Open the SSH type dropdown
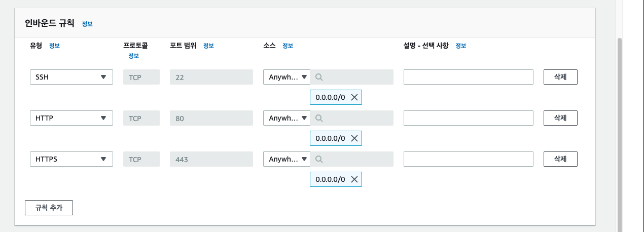644x232 pixels. (x=71, y=77)
